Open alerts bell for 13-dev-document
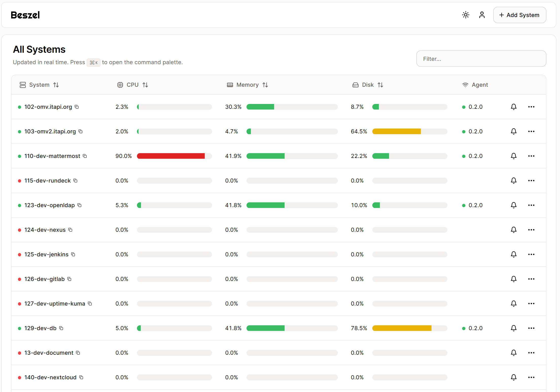The image size is (560, 392). coord(514,353)
